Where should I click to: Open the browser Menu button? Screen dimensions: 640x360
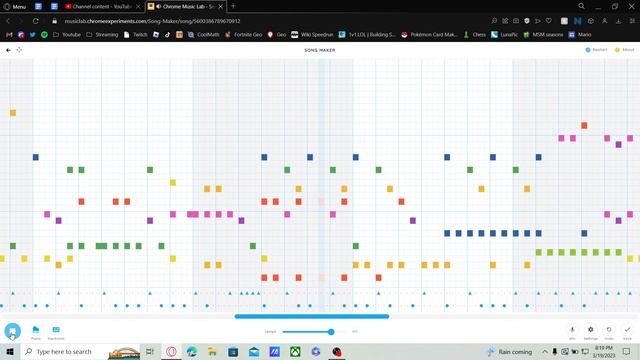(x=15, y=7)
